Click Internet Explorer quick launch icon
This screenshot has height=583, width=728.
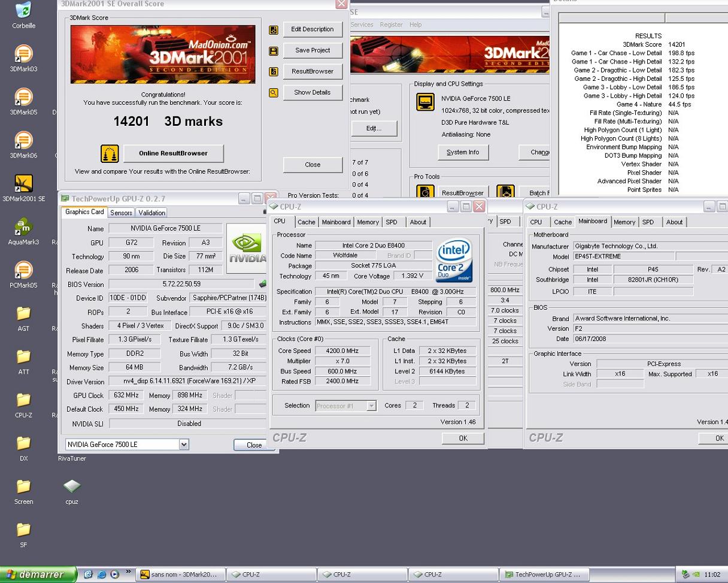click(x=101, y=574)
